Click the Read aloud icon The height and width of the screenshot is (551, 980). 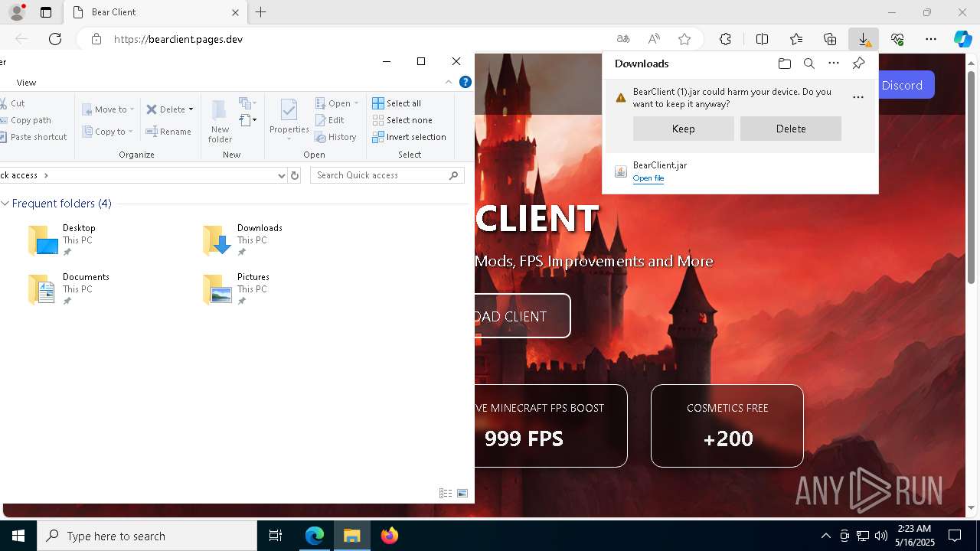tap(654, 39)
